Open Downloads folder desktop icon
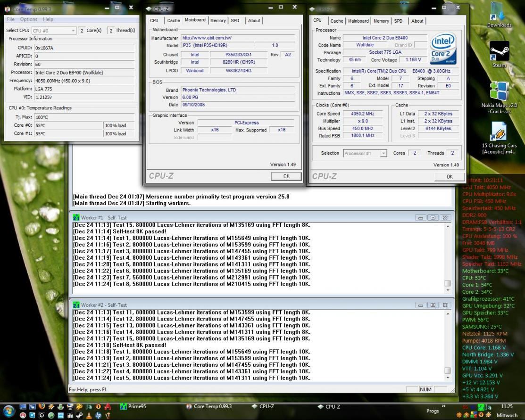The height and width of the screenshot is (420, 525). (x=499, y=15)
